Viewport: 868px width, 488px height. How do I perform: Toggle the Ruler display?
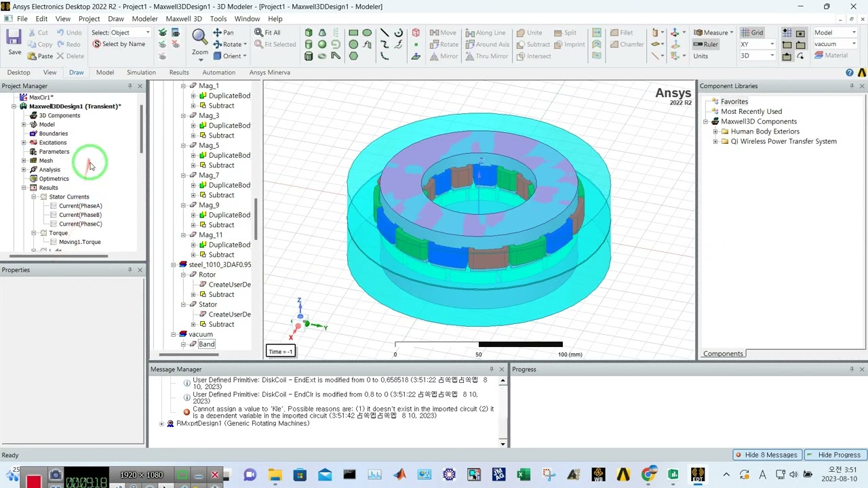[705, 44]
